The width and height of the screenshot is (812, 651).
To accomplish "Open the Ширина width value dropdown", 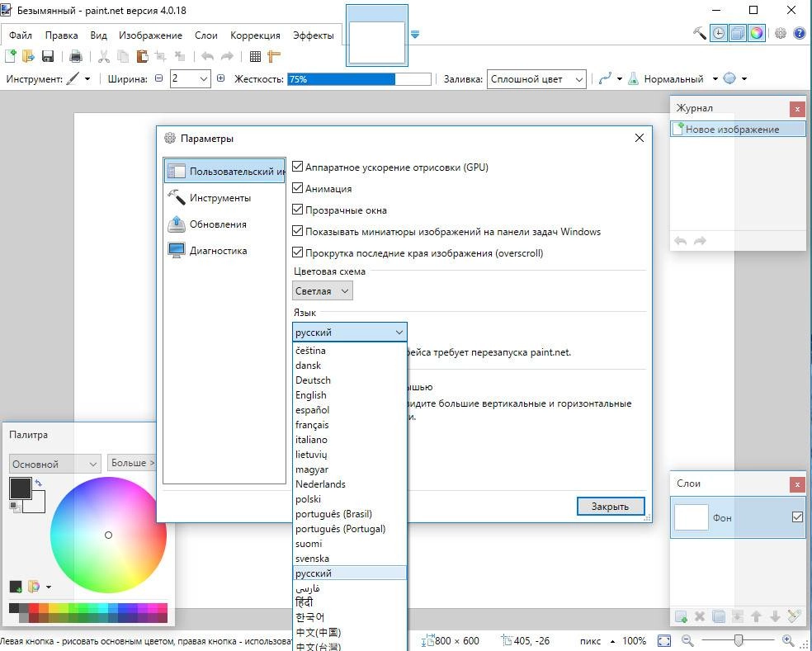I will [x=204, y=78].
